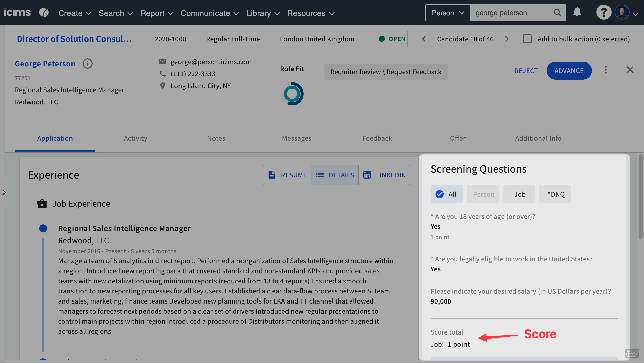644x363 pixels.
Task: Click timeline dot for Regional Sales Intelligence Manager
Action: (x=43, y=228)
